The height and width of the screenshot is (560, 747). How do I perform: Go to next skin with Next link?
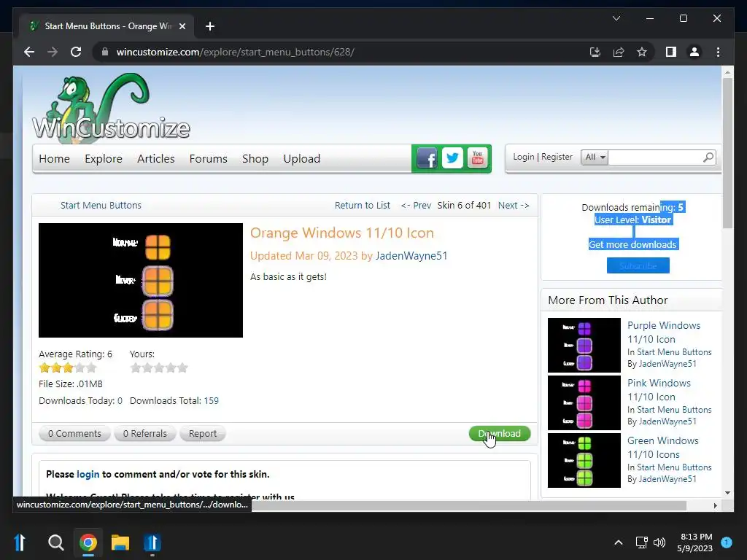coord(514,205)
